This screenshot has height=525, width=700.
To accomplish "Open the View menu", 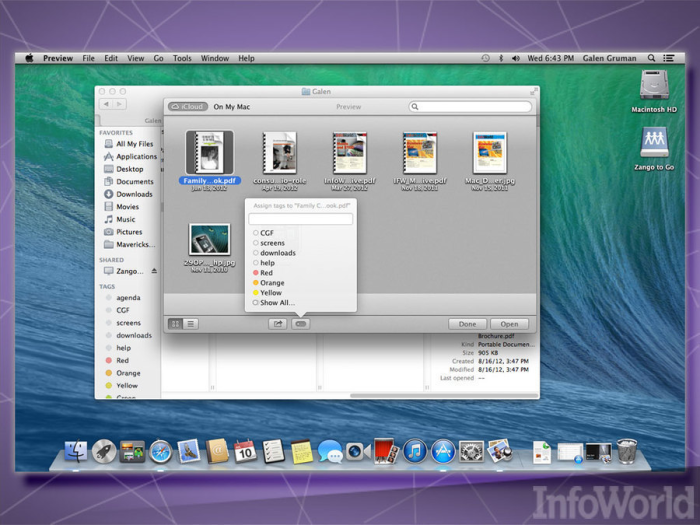I will 135,58.
